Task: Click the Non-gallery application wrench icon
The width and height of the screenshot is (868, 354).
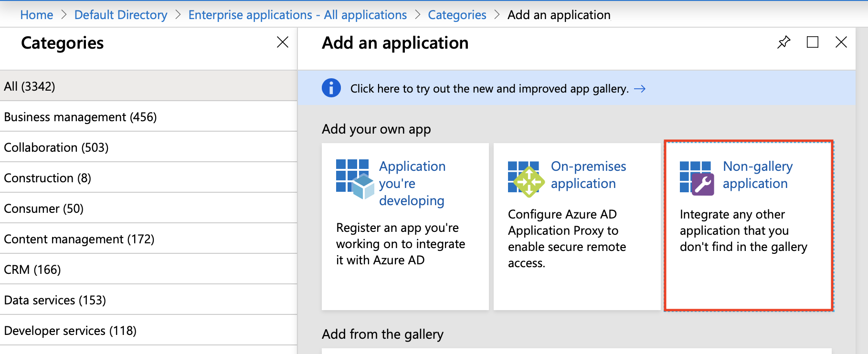Action: (697, 178)
